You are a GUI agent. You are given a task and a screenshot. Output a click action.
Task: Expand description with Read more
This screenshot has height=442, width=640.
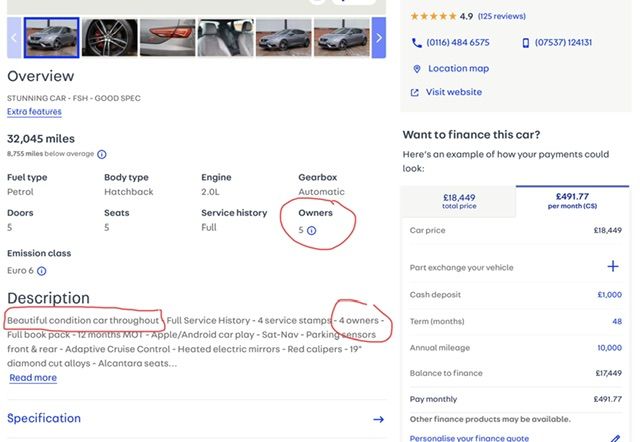pyautogui.click(x=33, y=378)
